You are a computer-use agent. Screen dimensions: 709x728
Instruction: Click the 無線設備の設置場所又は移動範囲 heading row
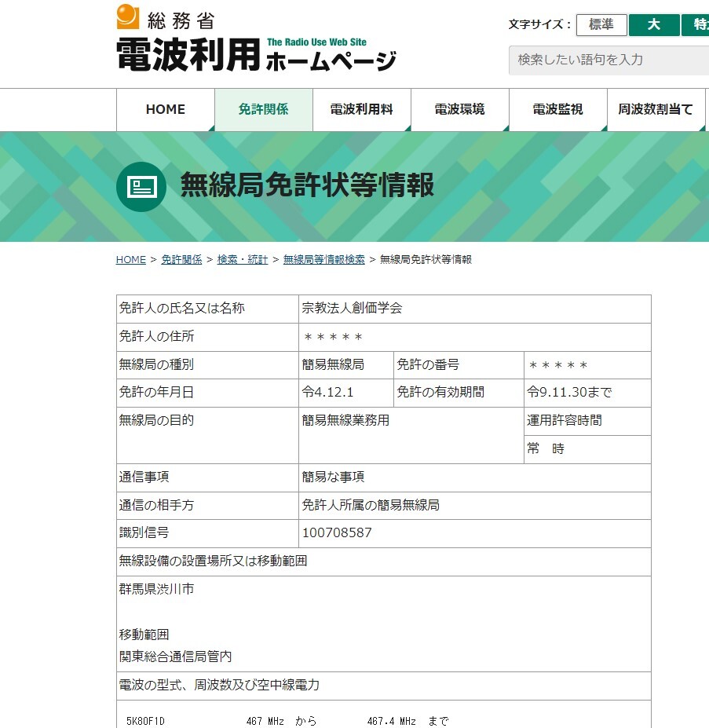pos(383,562)
